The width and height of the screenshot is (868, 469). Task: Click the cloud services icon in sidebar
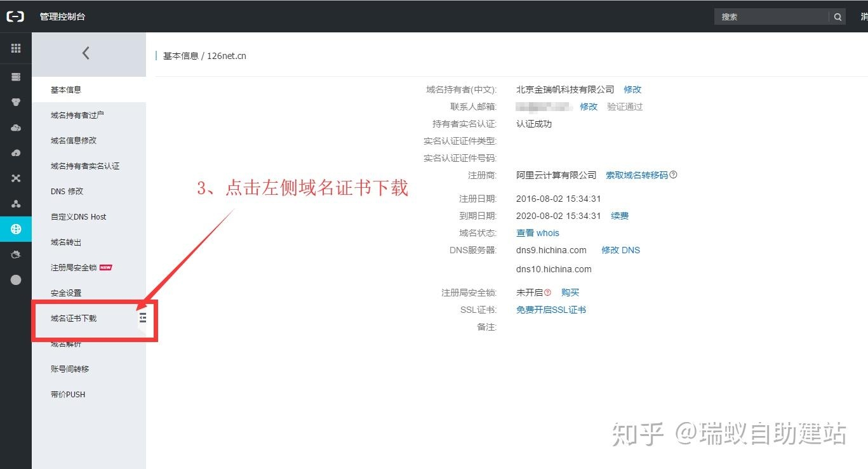(16, 127)
